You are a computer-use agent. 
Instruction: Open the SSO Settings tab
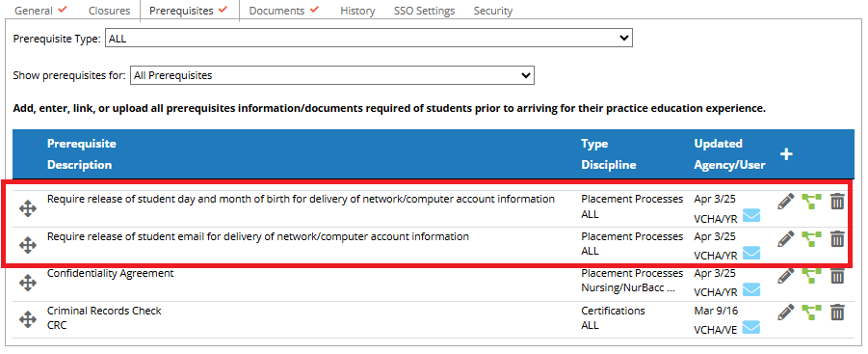[424, 11]
